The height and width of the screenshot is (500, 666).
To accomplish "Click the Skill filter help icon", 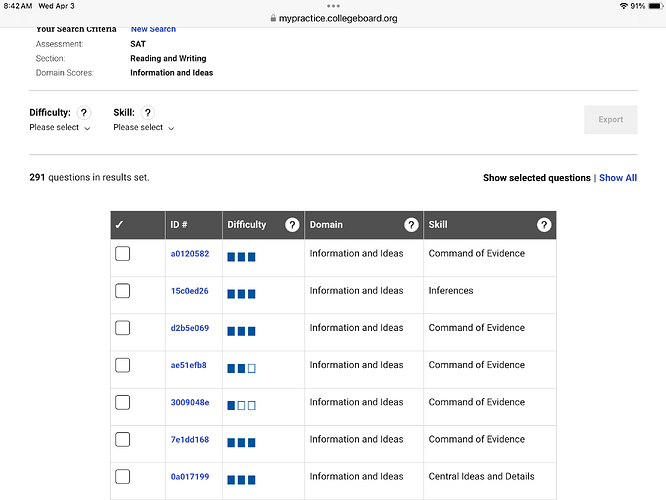I will tap(148, 113).
